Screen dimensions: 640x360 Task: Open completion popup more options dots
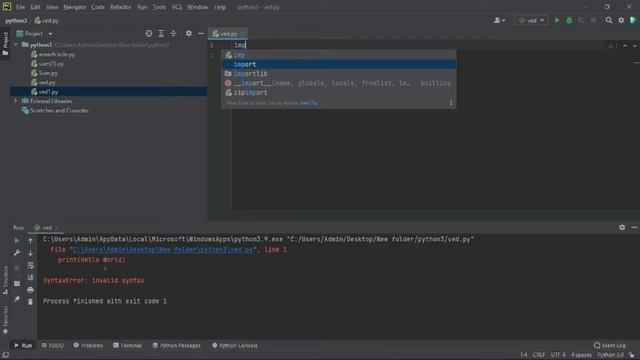pos(451,103)
